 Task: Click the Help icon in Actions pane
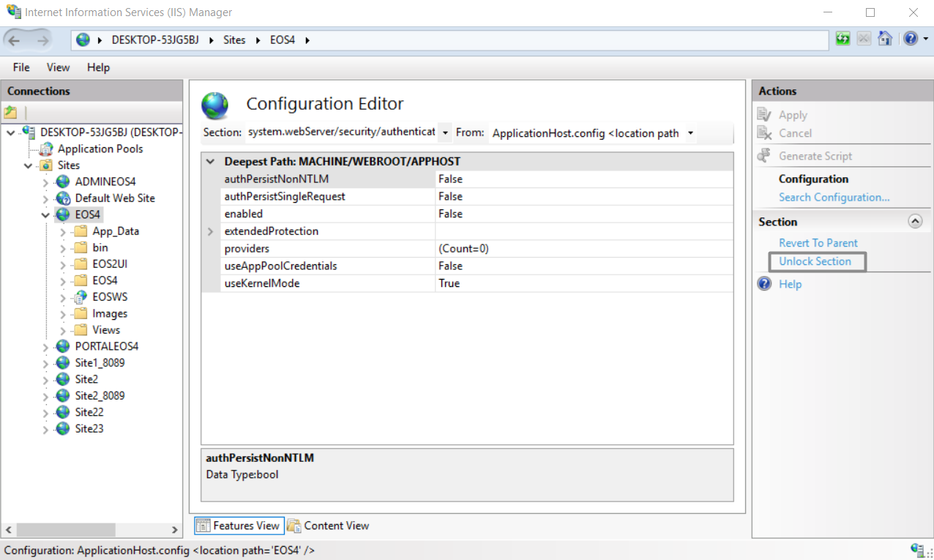pyautogui.click(x=765, y=284)
